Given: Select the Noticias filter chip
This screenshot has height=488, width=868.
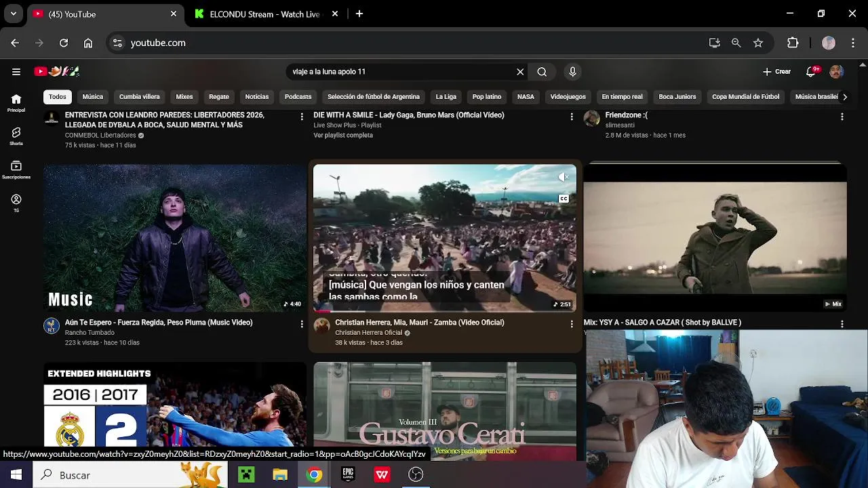Looking at the screenshot, I should [x=257, y=96].
